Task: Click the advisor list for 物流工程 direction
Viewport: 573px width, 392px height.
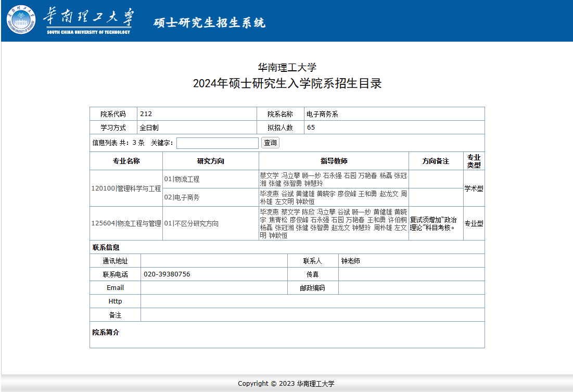Action: click(334, 179)
